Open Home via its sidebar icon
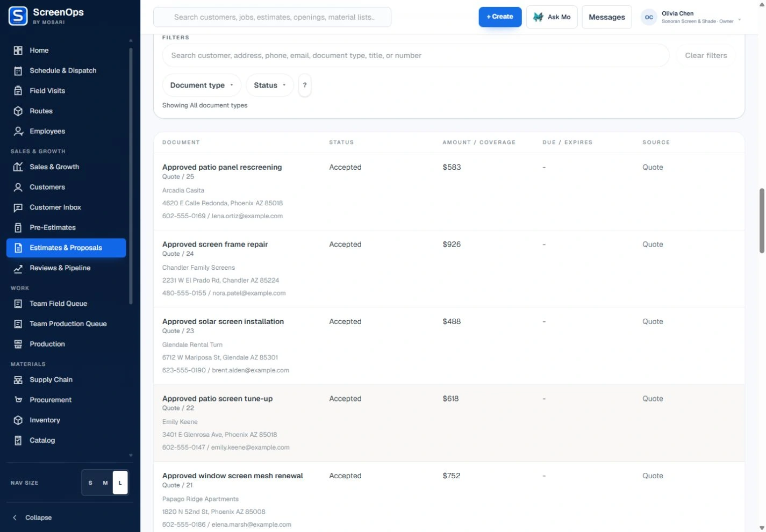The height and width of the screenshot is (532, 766). click(18, 51)
